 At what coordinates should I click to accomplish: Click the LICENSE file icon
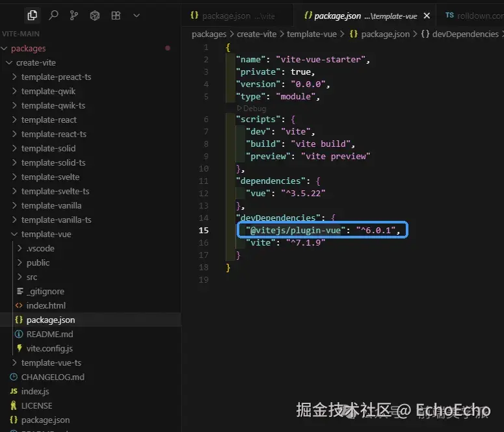(x=14, y=405)
